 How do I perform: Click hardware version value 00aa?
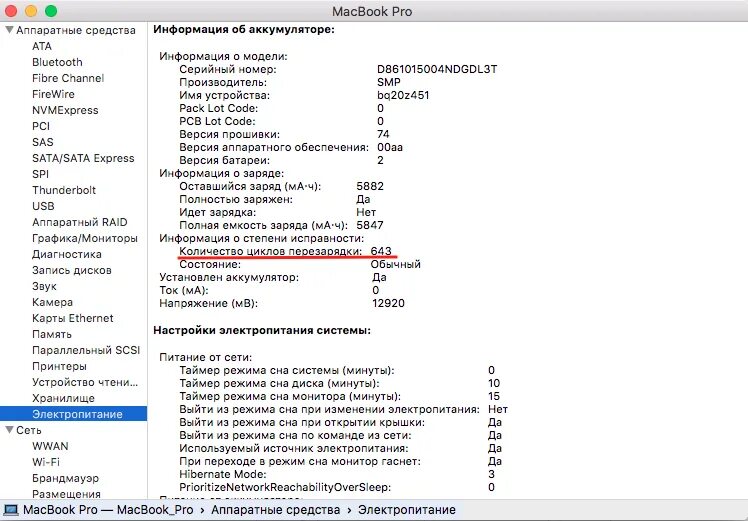[390, 147]
